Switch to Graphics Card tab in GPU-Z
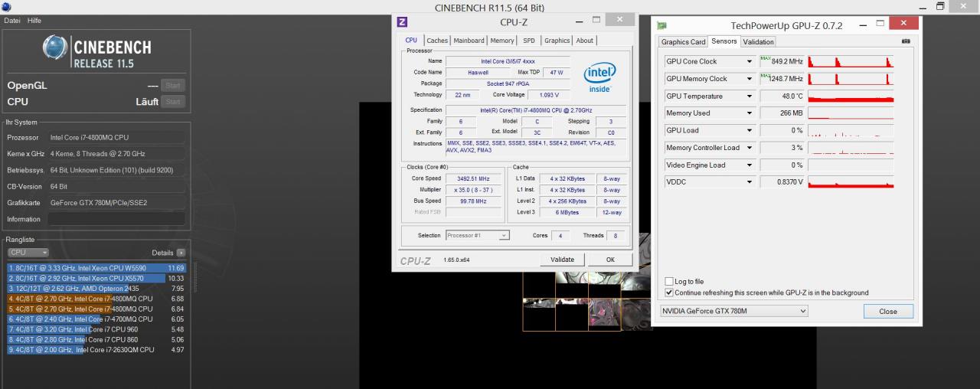Viewport: 980px width, 389px height. (683, 42)
